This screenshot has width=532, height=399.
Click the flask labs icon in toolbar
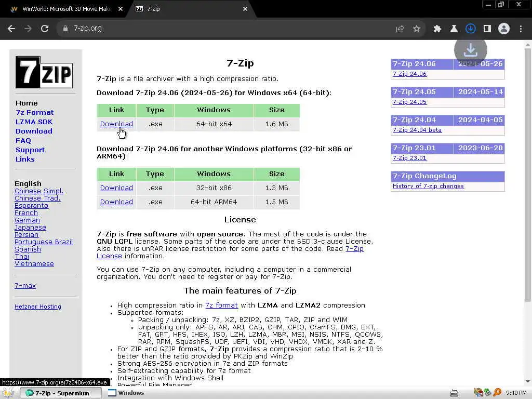(x=454, y=29)
